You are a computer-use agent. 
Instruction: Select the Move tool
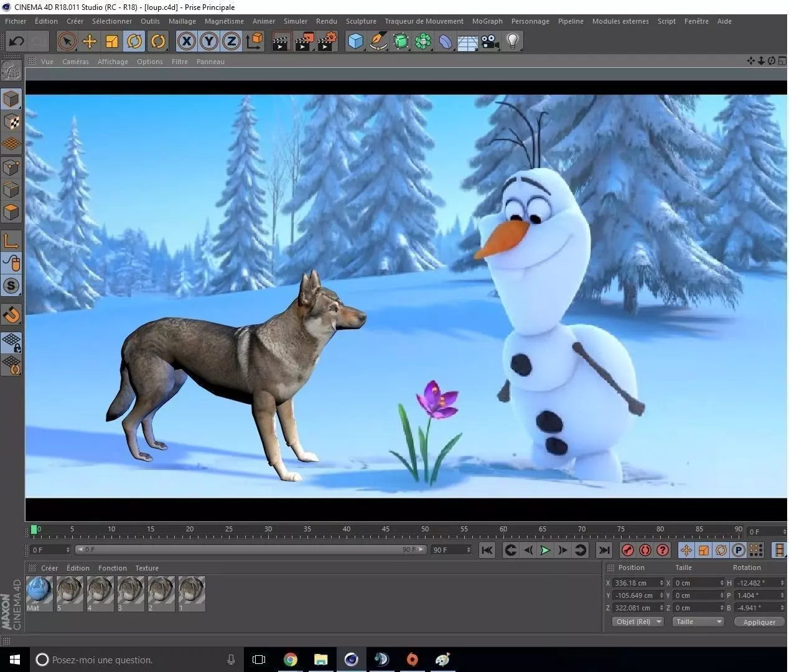90,42
